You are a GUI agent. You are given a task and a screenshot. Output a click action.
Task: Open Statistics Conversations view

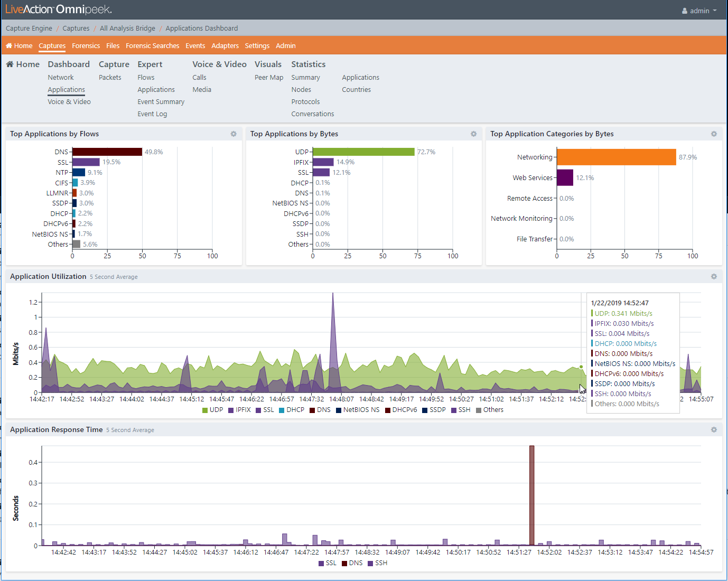point(312,114)
